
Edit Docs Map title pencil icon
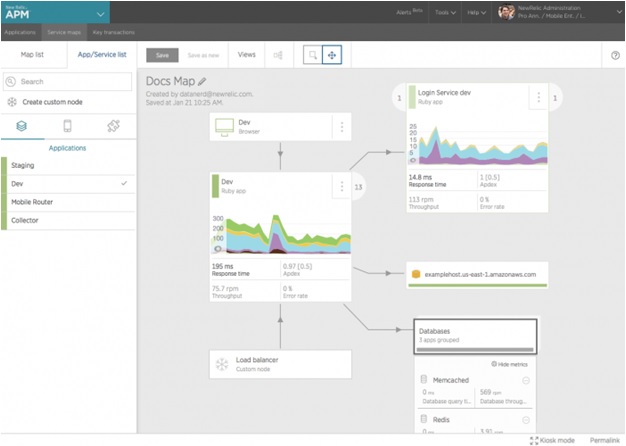[202, 81]
